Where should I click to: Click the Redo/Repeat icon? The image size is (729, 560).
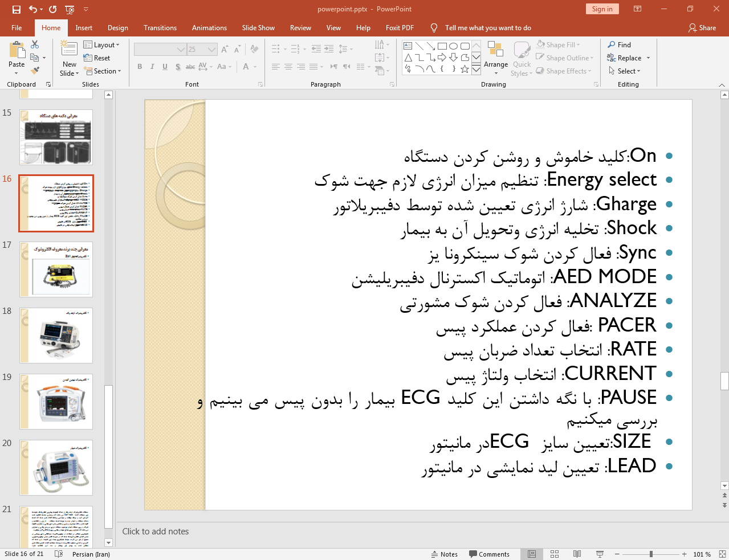(53, 9)
